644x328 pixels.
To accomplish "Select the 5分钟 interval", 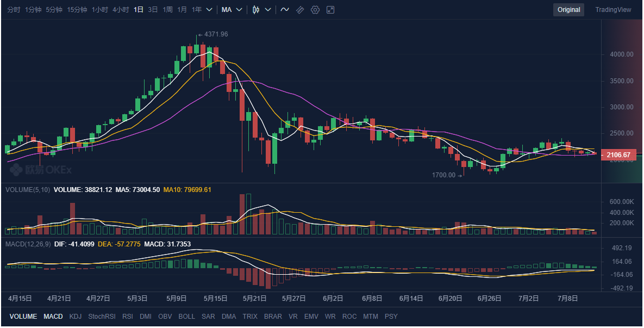I will coord(54,10).
